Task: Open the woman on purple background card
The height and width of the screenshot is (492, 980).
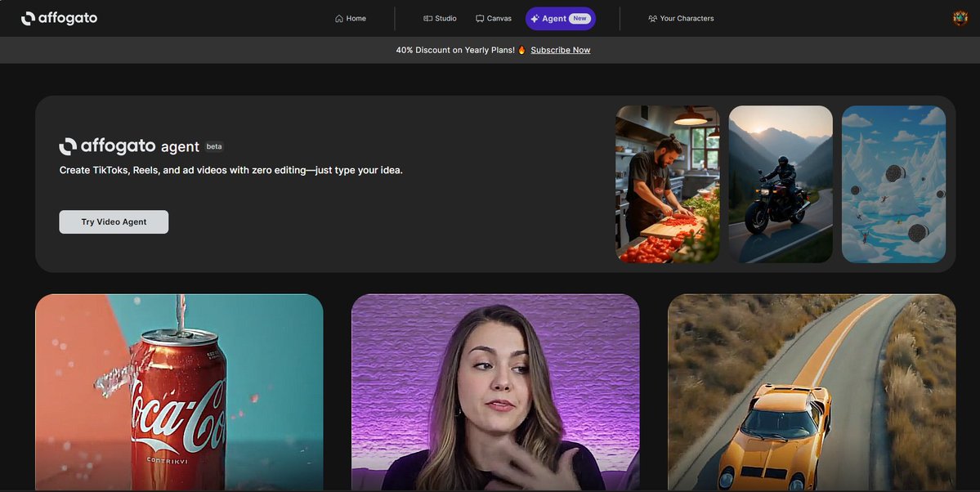Action: [495, 392]
